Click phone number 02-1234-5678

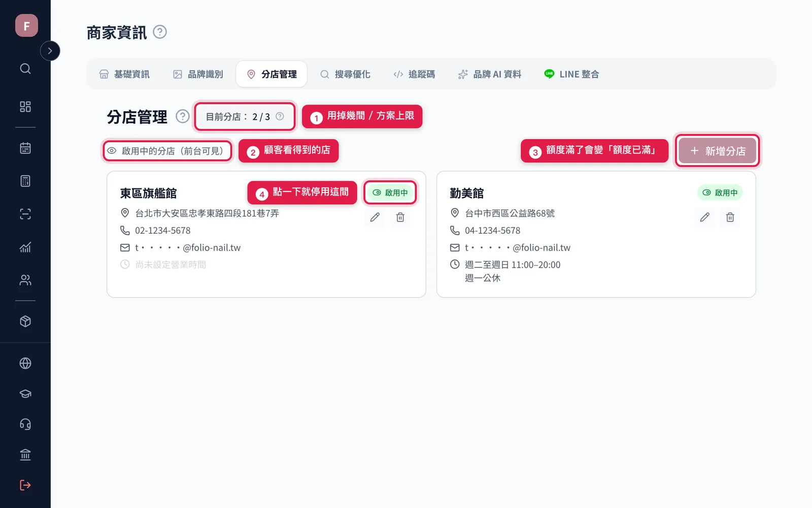(163, 231)
